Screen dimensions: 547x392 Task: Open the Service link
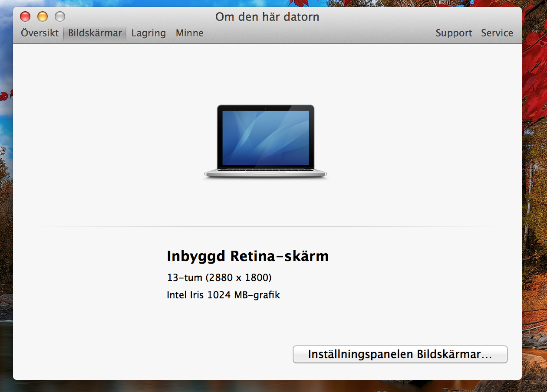click(x=497, y=33)
